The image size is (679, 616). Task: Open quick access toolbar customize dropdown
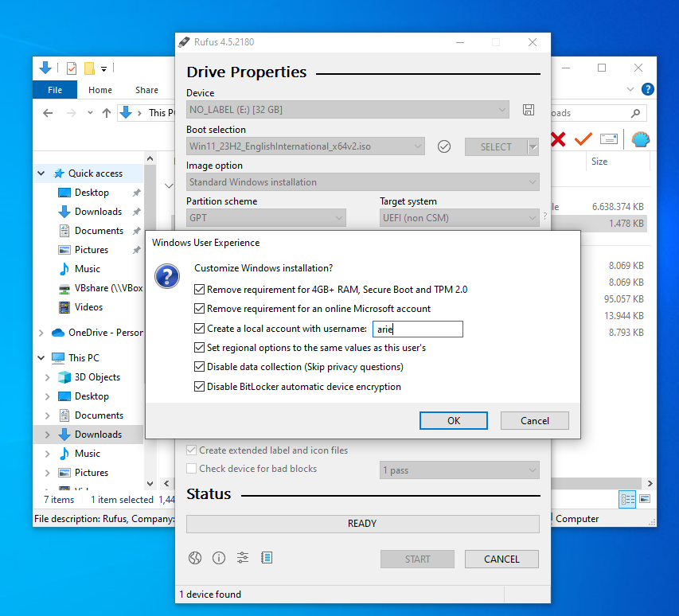pyautogui.click(x=104, y=68)
